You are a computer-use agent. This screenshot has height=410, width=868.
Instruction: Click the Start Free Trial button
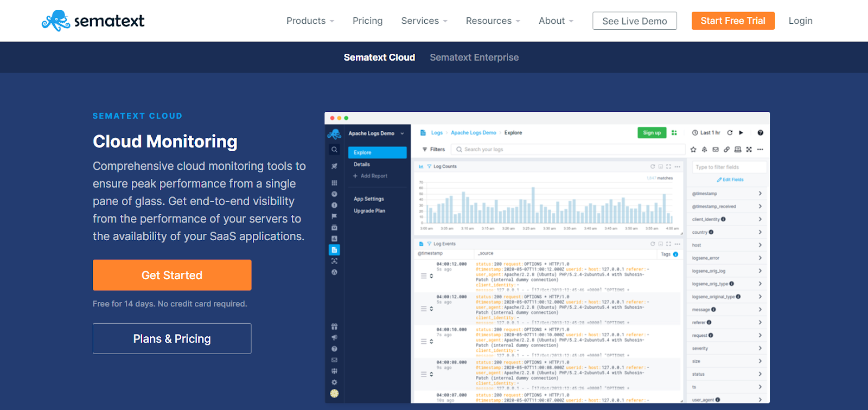(733, 21)
